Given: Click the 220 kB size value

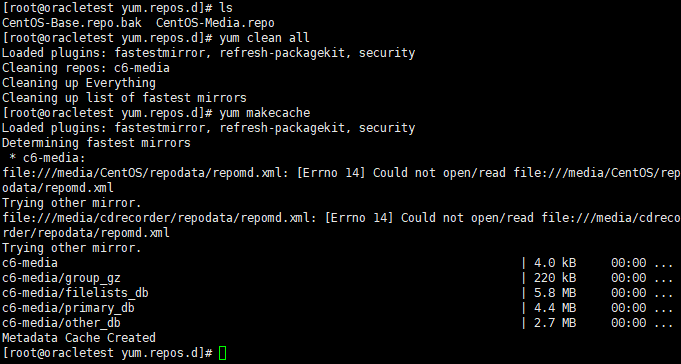Looking at the screenshot, I should click(555, 278).
